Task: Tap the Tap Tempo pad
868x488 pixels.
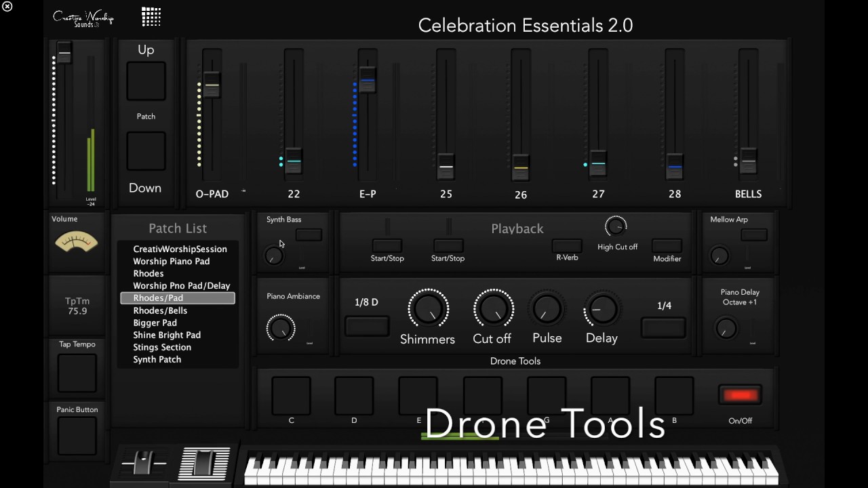Action: click(x=77, y=372)
